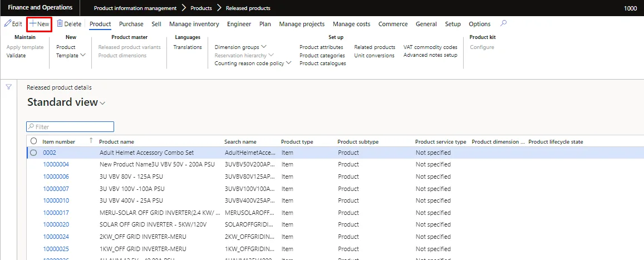This screenshot has width=644, height=260.
Task: Click Product subtype column header
Action: 358,142
